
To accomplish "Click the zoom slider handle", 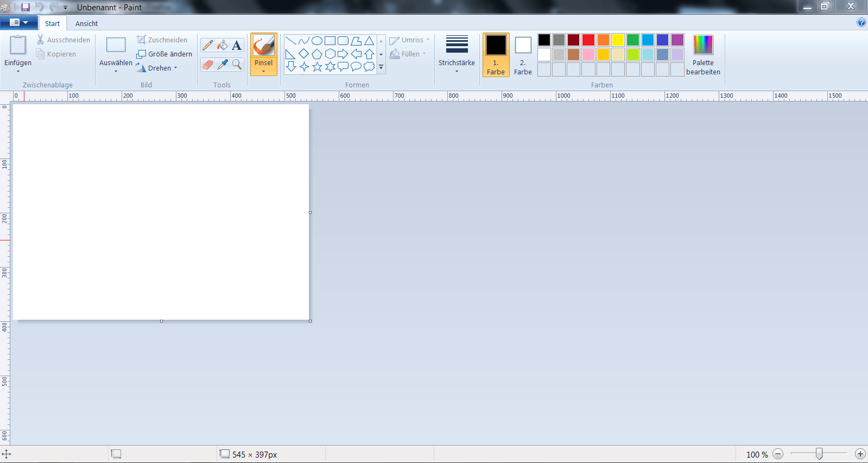I will (819, 454).
